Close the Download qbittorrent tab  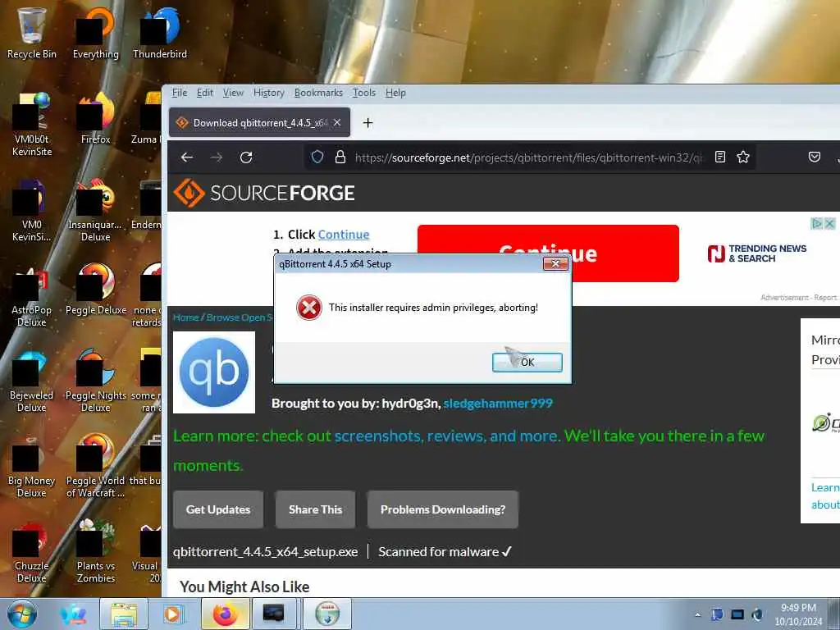click(337, 123)
